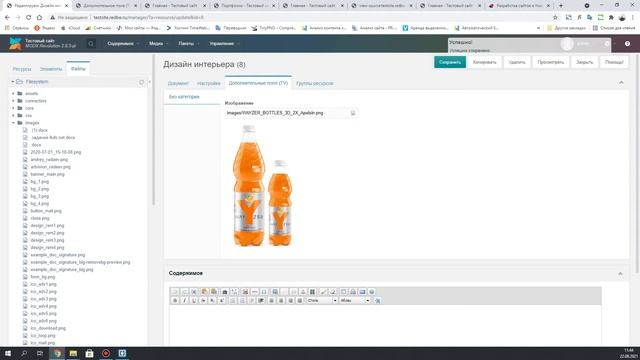
Task: Click the align left icon in editor
Action: click(x=271, y=300)
